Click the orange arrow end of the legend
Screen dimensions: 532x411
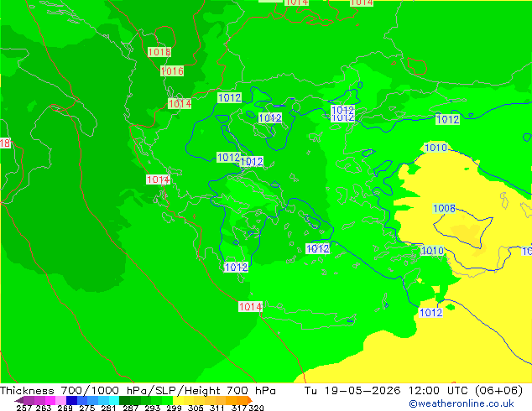coord(250,400)
